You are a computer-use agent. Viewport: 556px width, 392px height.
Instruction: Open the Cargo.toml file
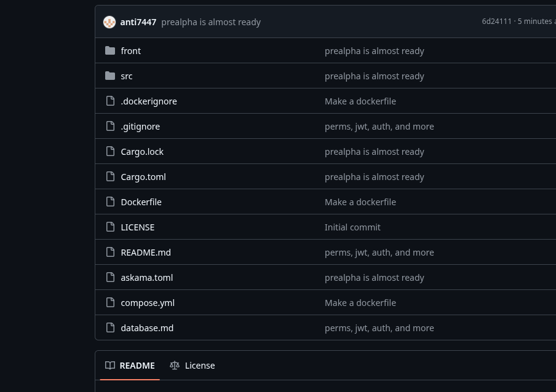143,176
